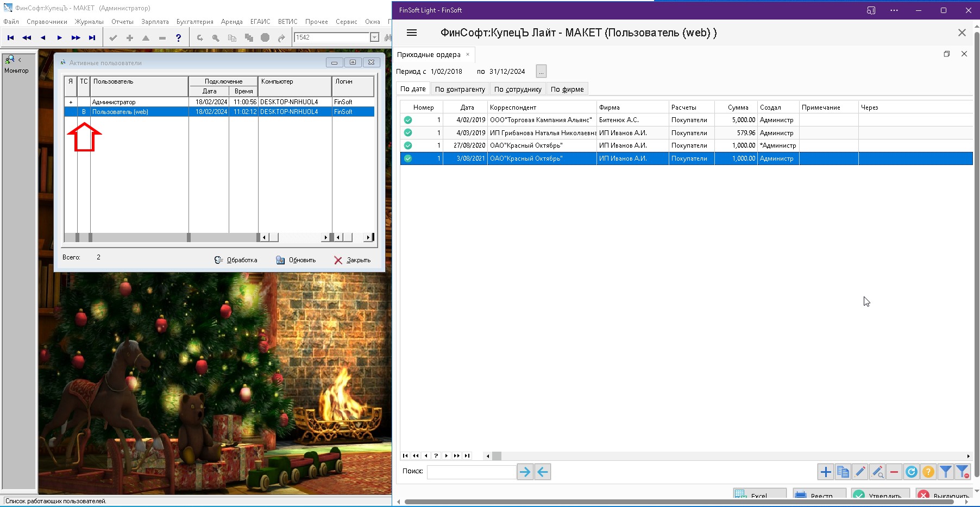Click the clear filter funnel icon
The width and height of the screenshot is (980, 507).
click(x=963, y=472)
